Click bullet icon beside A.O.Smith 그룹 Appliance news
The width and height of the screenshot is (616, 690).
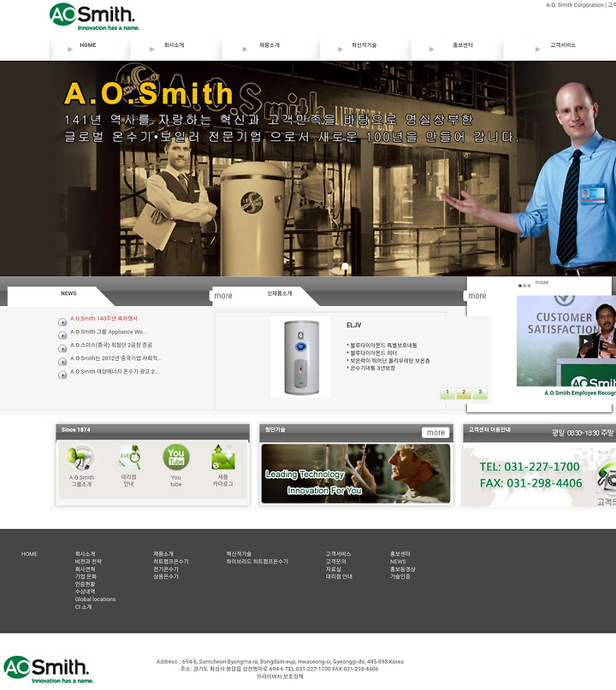(x=62, y=335)
